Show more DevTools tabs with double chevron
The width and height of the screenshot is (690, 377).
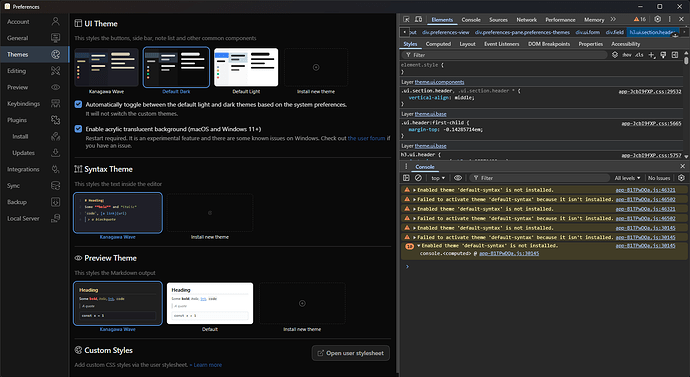(x=613, y=19)
